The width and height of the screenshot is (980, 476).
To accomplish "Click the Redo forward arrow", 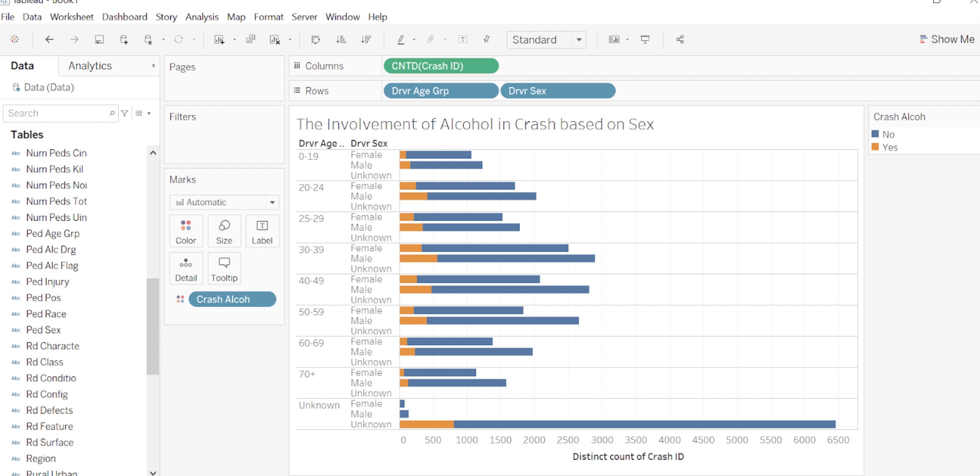I will pyautogui.click(x=74, y=40).
